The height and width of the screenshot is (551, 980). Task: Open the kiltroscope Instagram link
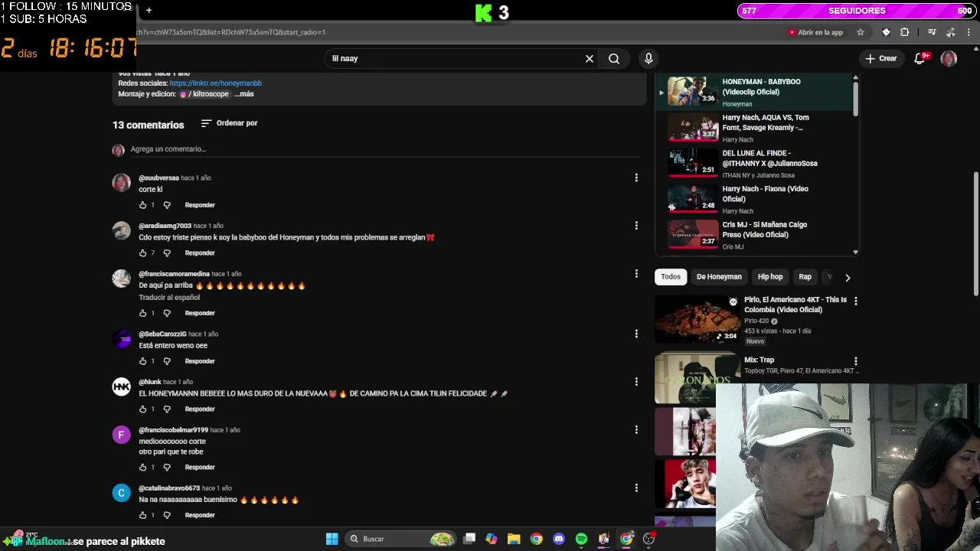(x=204, y=94)
